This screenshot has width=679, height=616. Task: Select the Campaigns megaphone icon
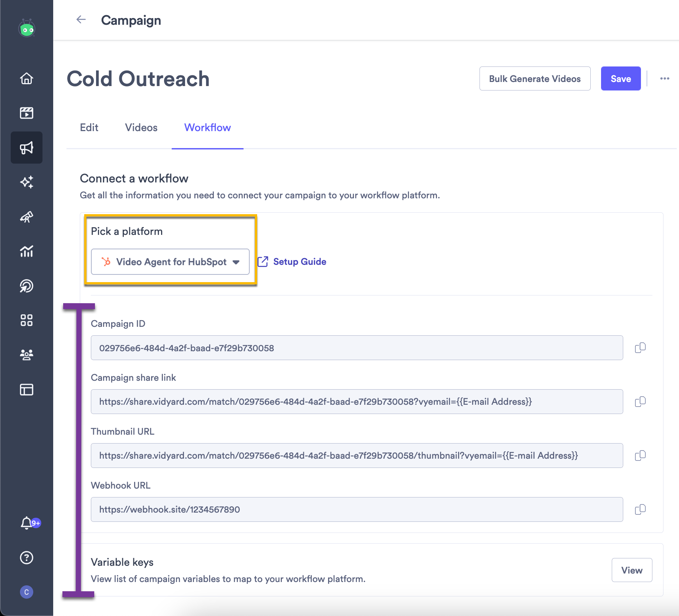tap(26, 147)
